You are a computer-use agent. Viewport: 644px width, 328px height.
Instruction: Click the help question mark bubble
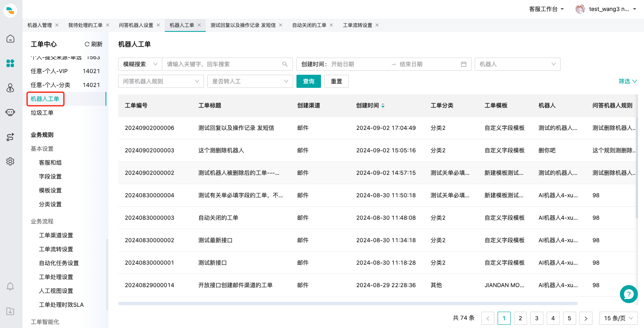pos(628,294)
